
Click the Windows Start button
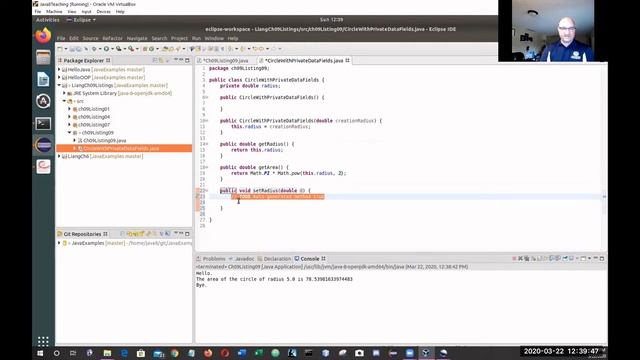(40, 353)
